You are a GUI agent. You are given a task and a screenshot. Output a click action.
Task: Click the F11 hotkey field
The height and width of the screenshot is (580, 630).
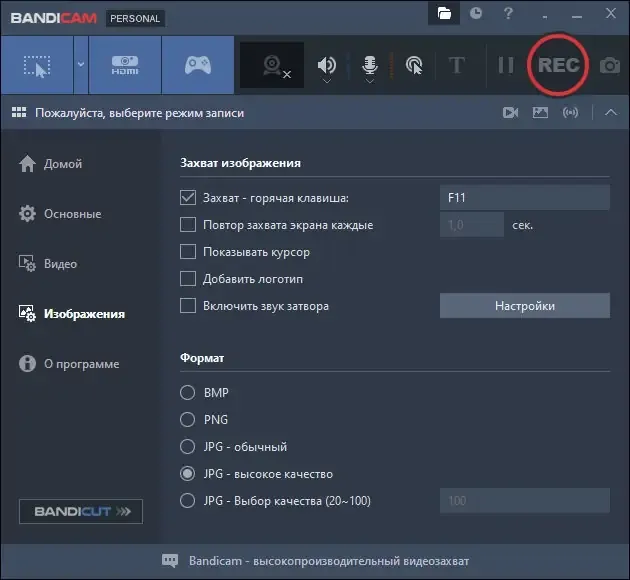pos(525,198)
